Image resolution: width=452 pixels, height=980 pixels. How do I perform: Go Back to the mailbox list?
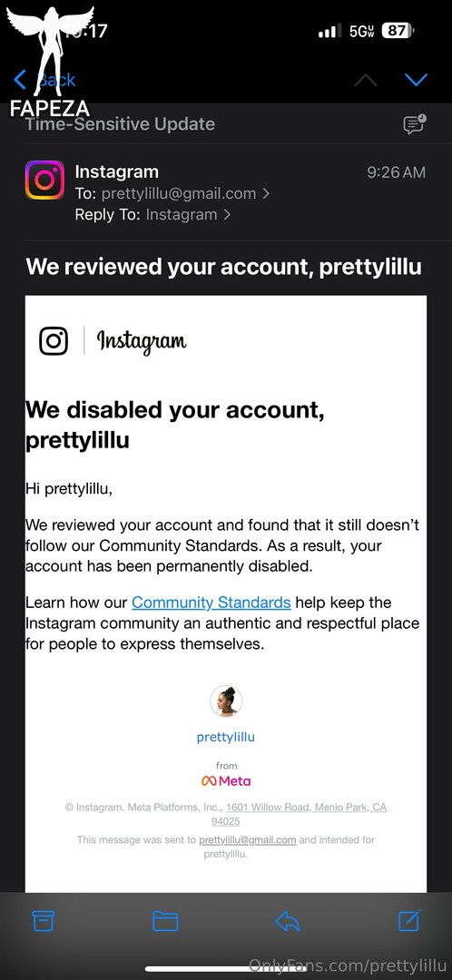tap(45, 79)
